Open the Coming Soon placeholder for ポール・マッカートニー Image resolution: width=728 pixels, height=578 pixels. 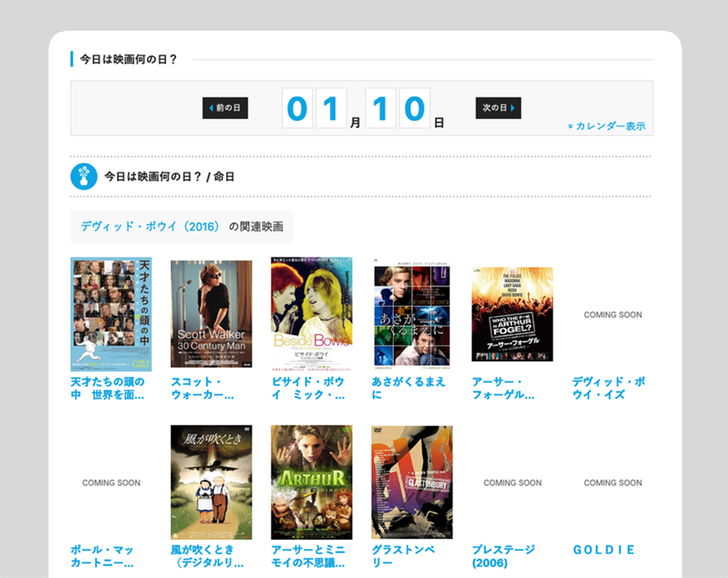111,482
